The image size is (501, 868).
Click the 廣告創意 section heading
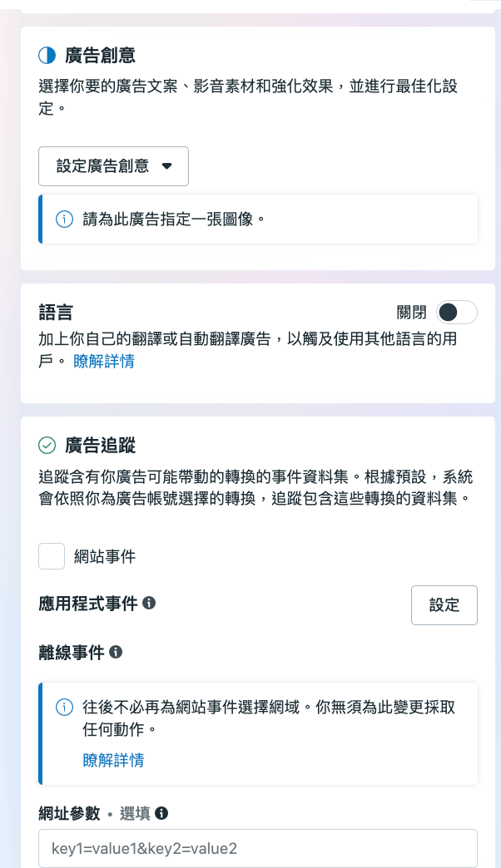(100, 56)
